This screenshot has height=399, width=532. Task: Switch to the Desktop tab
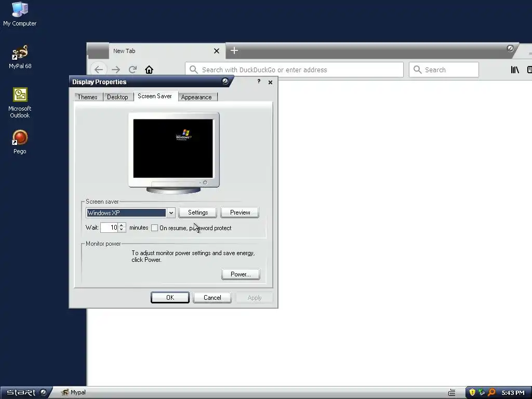pyautogui.click(x=117, y=97)
